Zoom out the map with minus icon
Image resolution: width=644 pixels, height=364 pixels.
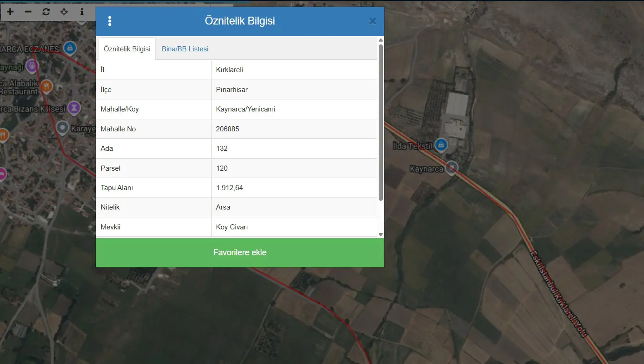[28, 12]
